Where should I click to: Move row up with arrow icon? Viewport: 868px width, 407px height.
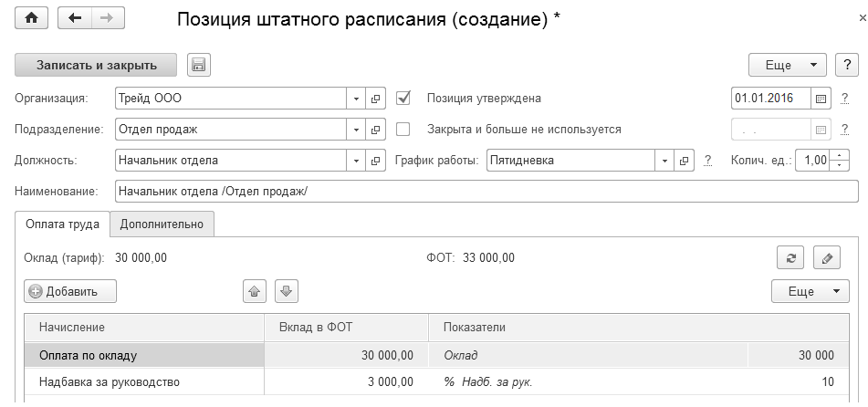255,291
